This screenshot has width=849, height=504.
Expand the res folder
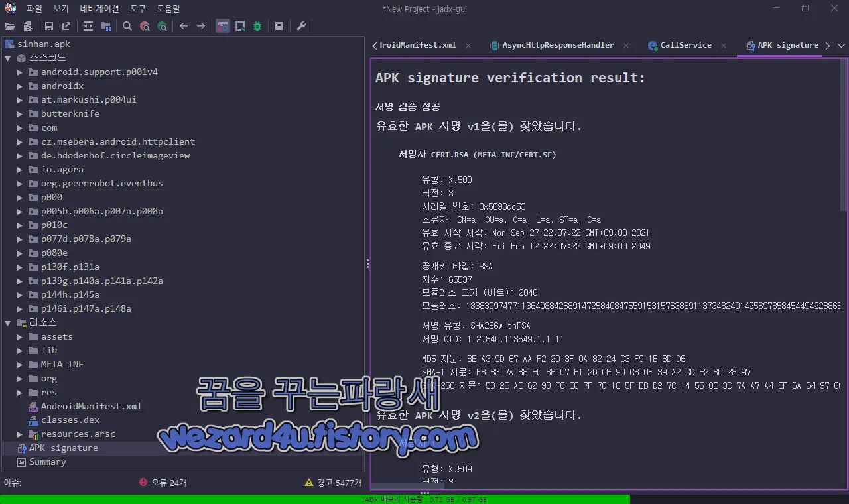tap(20, 392)
